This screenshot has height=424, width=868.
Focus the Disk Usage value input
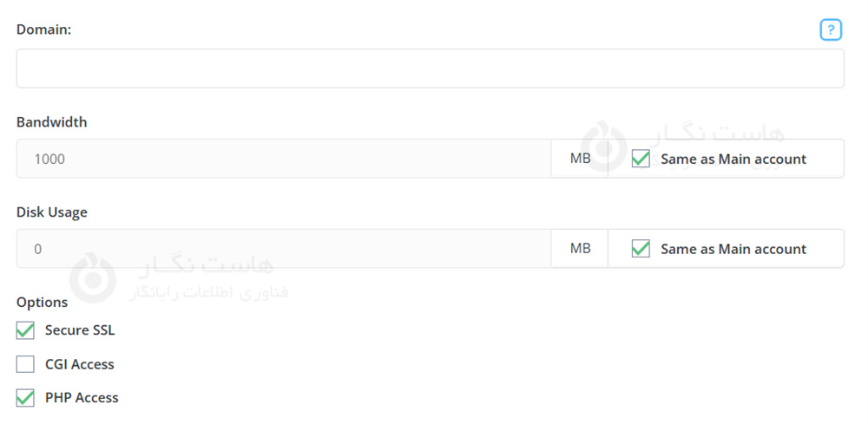283,249
